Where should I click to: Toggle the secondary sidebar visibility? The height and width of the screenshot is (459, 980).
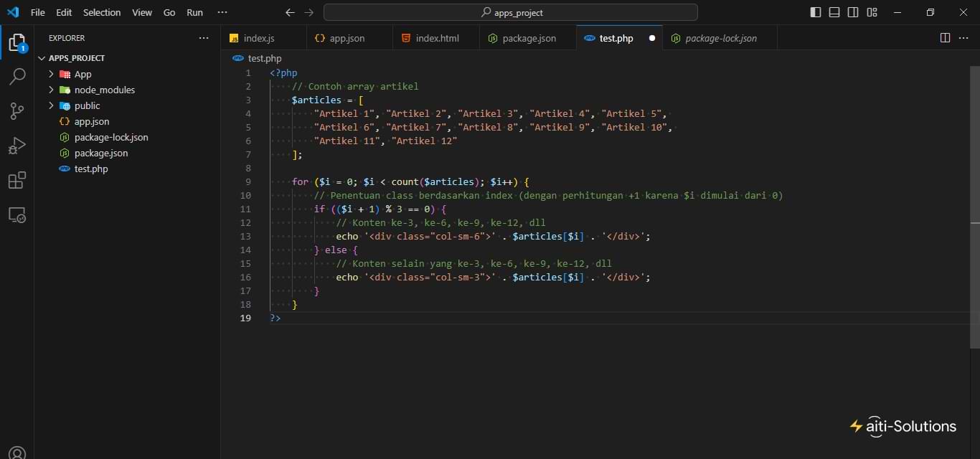(854, 12)
